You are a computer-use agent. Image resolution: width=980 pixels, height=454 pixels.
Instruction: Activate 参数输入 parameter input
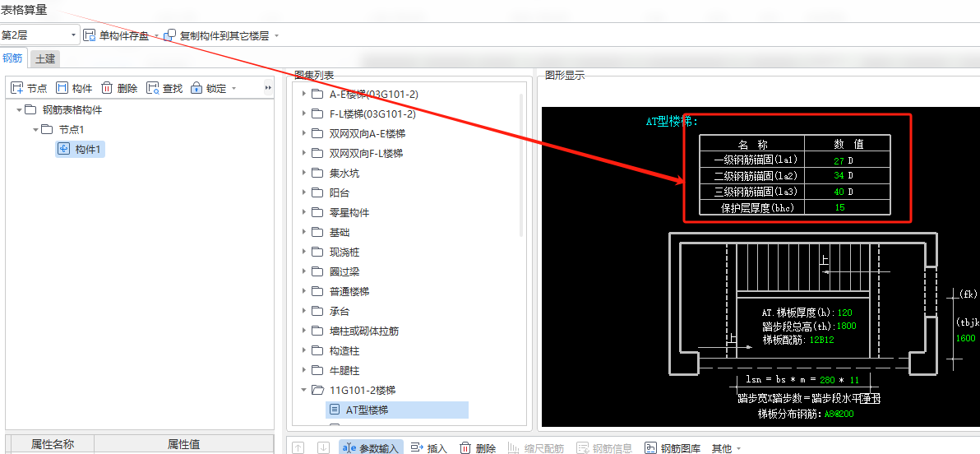(x=371, y=447)
